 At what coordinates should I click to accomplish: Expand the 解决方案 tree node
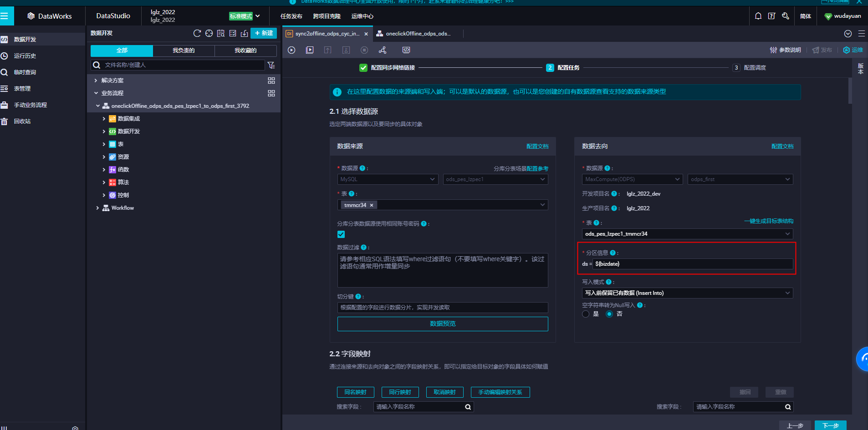coord(96,81)
